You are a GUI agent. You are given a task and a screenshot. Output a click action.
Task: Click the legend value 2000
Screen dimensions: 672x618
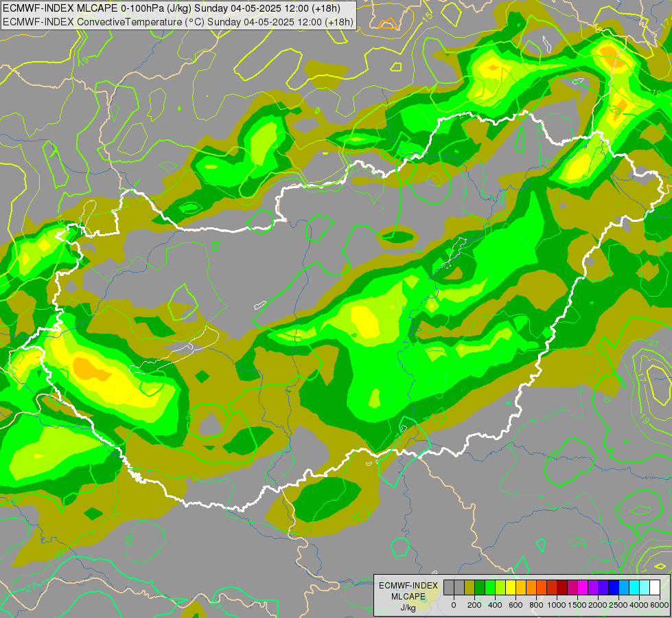(x=599, y=605)
